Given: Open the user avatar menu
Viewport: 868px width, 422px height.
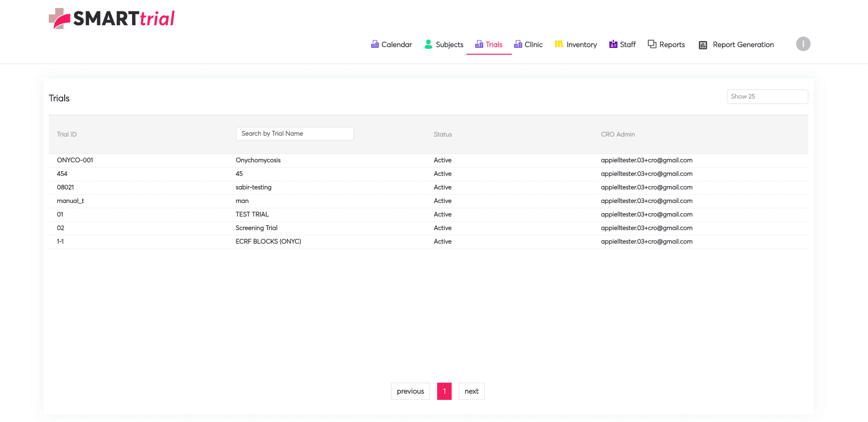Looking at the screenshot, I should 803,44.
